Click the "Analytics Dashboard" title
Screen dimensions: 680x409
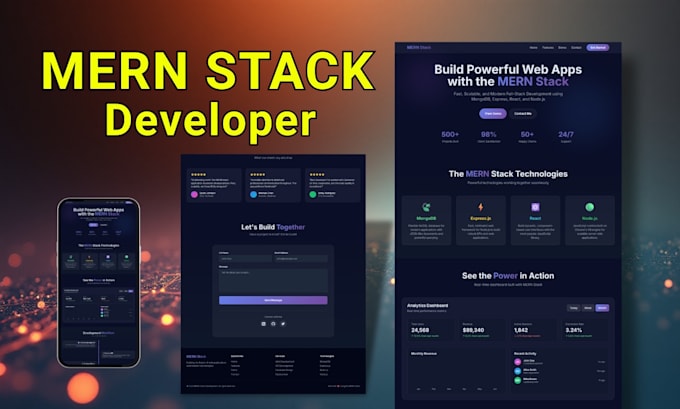point(427,306)
